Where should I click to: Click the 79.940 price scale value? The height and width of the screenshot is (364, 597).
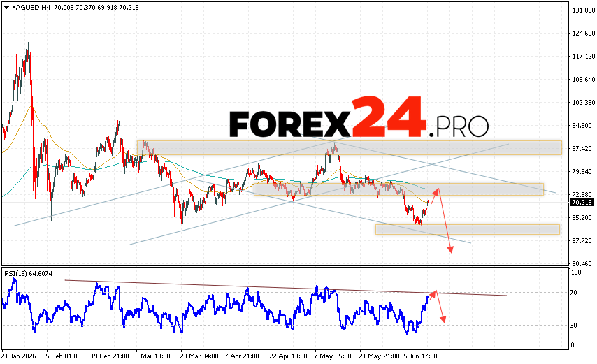point(583,172)
